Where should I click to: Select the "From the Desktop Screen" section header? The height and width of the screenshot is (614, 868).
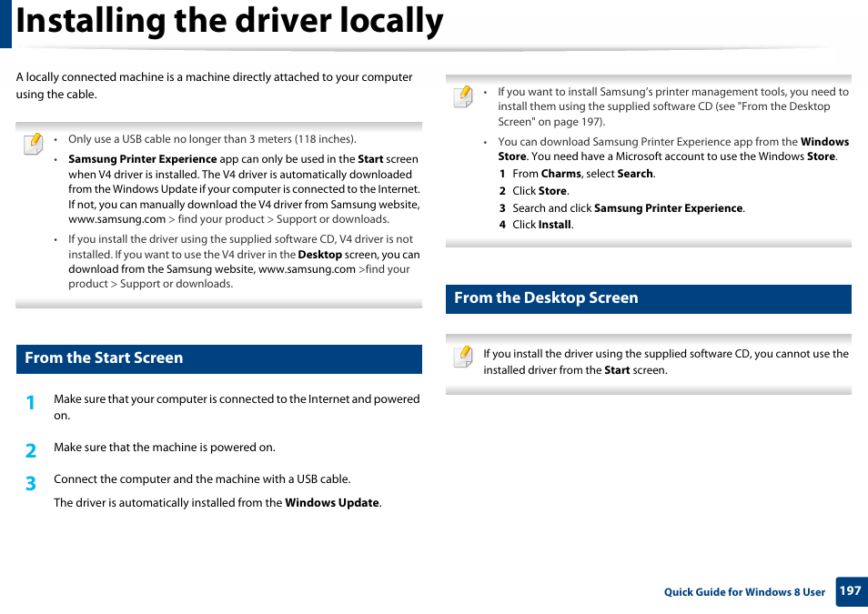648,299
